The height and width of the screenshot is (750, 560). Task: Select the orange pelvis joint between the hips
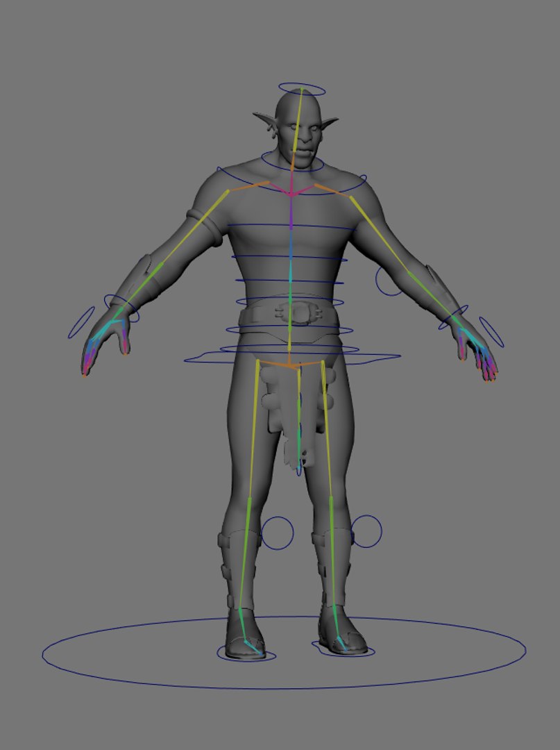pos(289,365)
